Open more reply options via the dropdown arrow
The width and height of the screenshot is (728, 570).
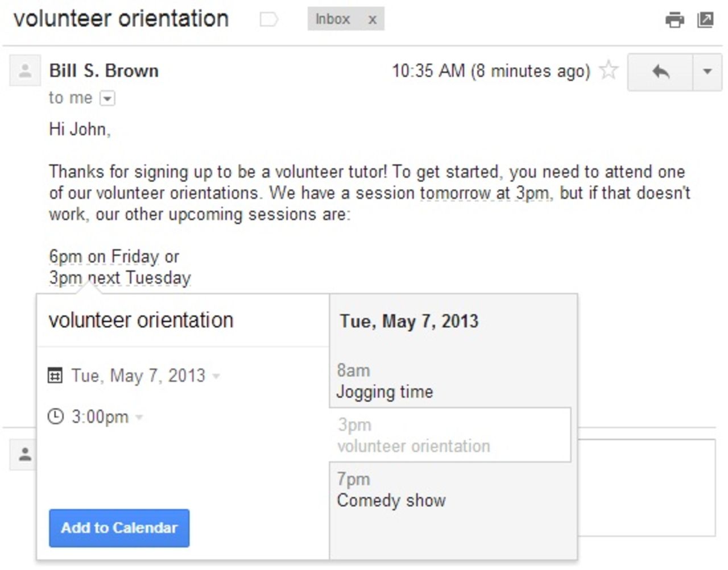(706, 70)
